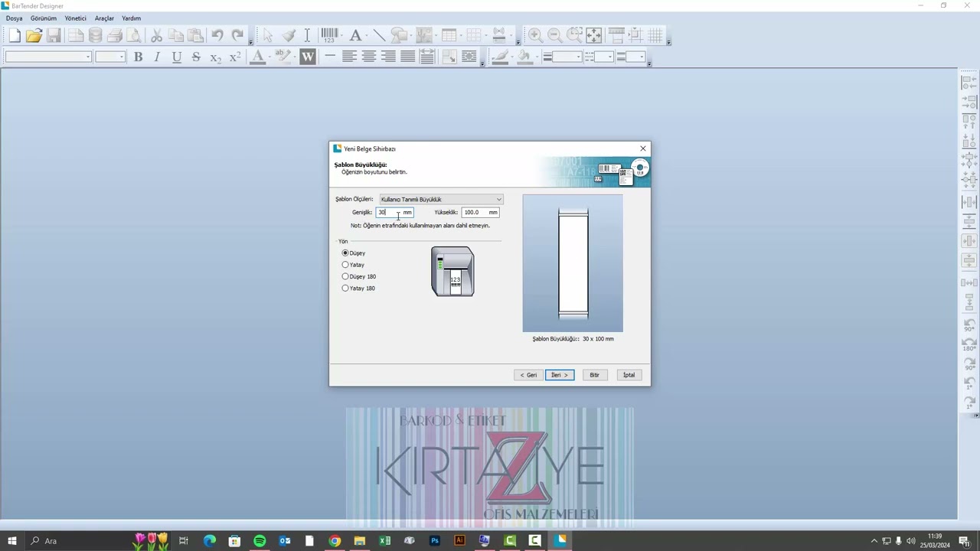Click the Yükseklik input field

click(480, 212)
